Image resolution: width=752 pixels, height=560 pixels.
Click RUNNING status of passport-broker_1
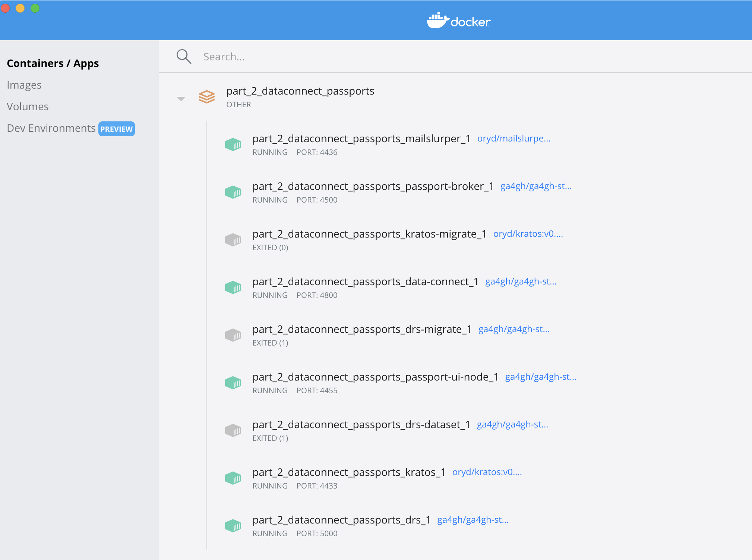click(270, 200)
